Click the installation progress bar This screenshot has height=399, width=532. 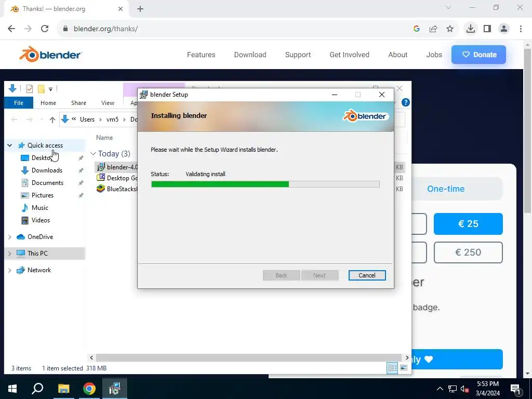[265, 184]
